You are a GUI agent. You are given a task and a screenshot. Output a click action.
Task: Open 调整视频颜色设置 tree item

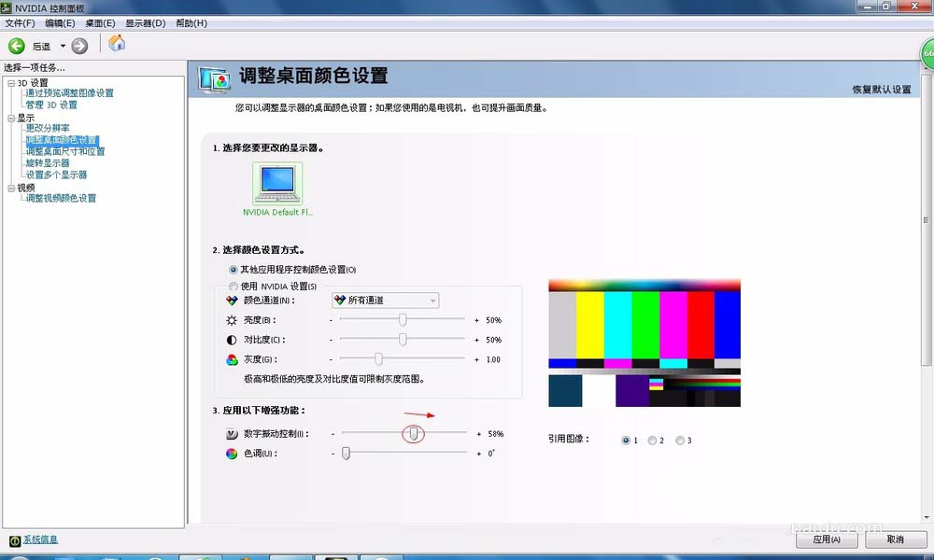[x=61, y=198]
